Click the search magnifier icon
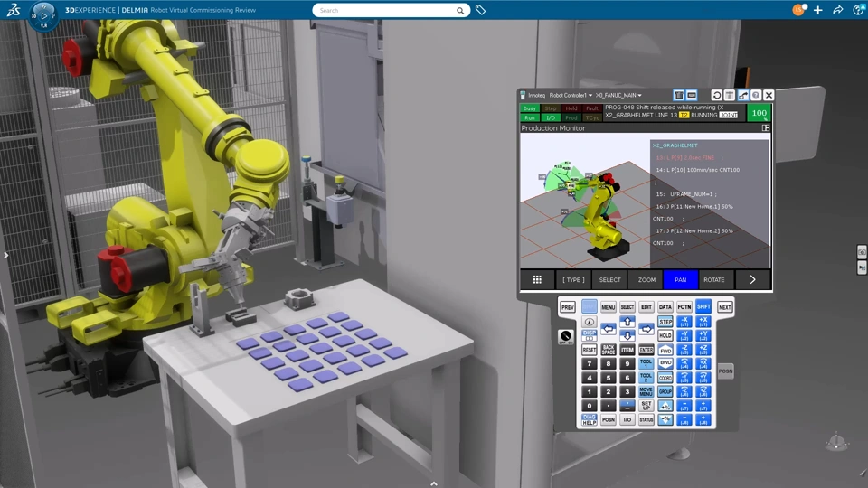Viewport: 868px width, 488px height. tap(460, 11)
